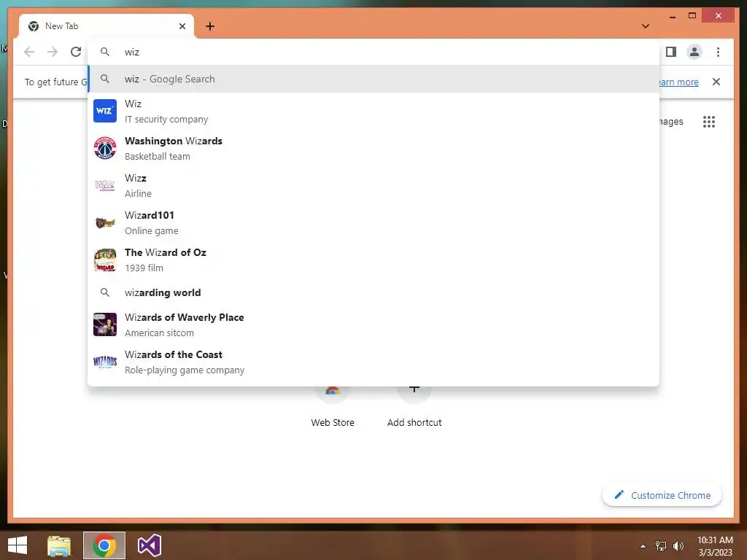Choose Wizz Airline suggestion
This screenshot has height=560, width=747.
[x=374, y=185]
